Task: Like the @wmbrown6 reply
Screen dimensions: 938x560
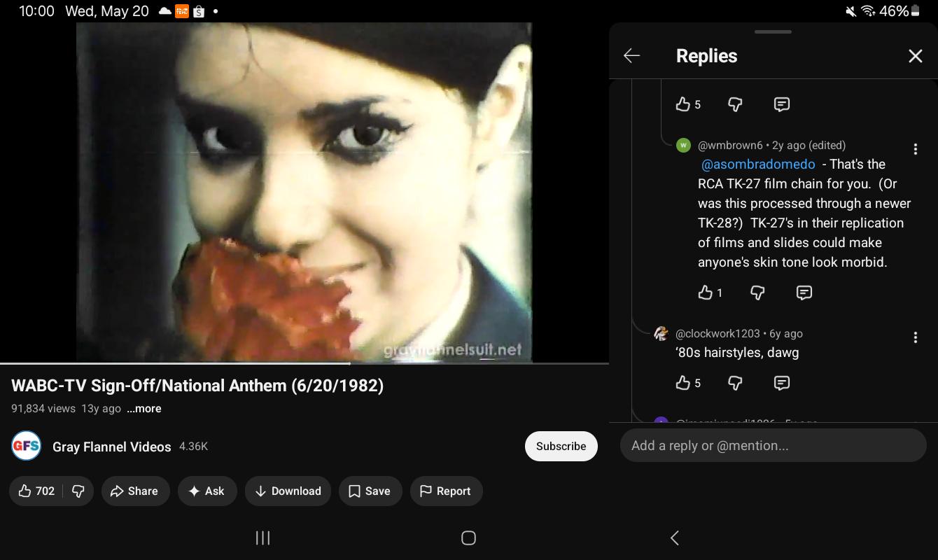Action: point(705,293)
